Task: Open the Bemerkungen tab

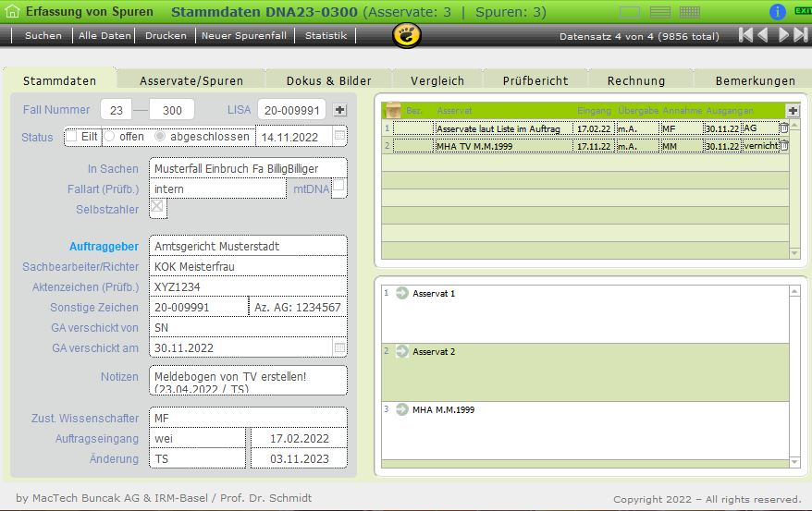Action: [755, 81]
